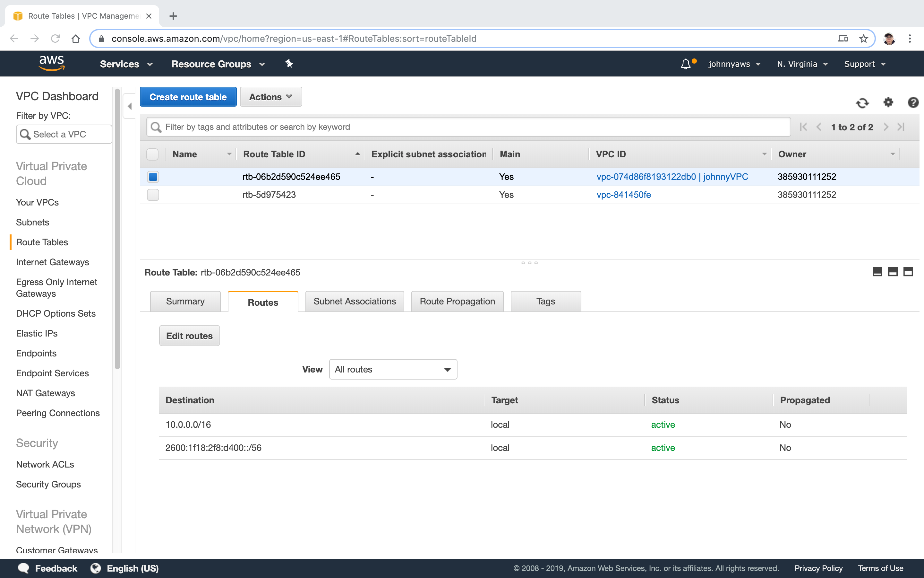Open VPC ID column filter arrow

pyautogui.click(x=765, y=154)
